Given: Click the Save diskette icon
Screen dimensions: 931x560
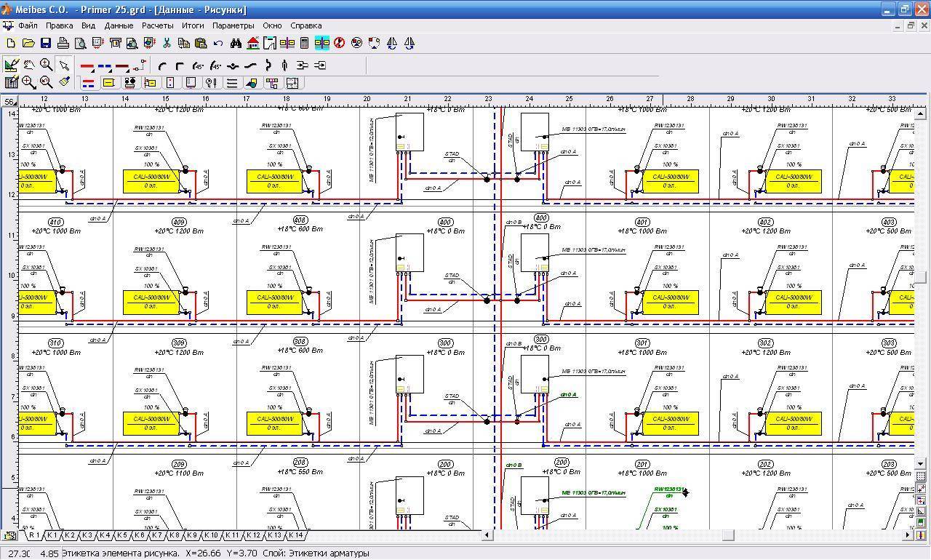Looking at the screenshot, I should tap(45, 44).
